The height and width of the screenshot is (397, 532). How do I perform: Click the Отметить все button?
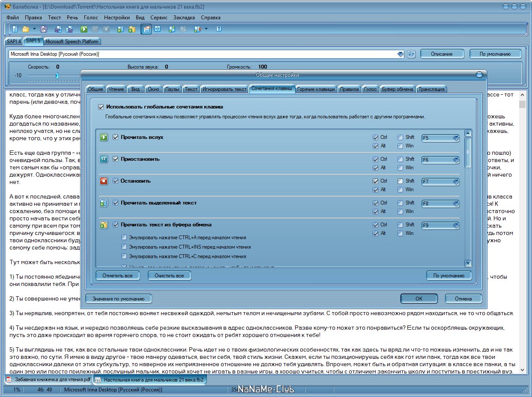coord(118,276)
